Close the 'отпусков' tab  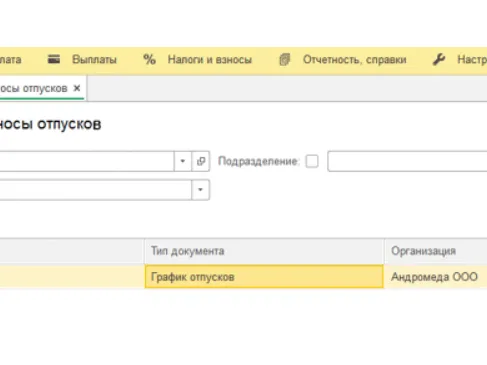[77, 88]
